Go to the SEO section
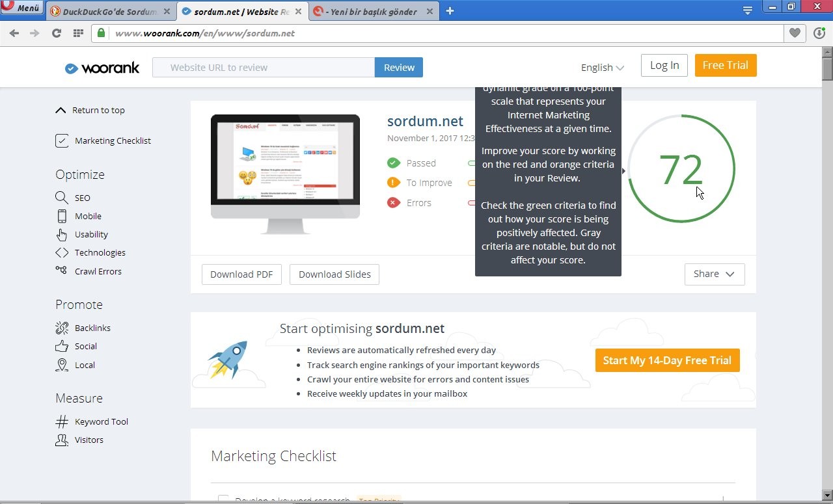The height and width of the screenshot is (504, 833). tap(83, 198)
